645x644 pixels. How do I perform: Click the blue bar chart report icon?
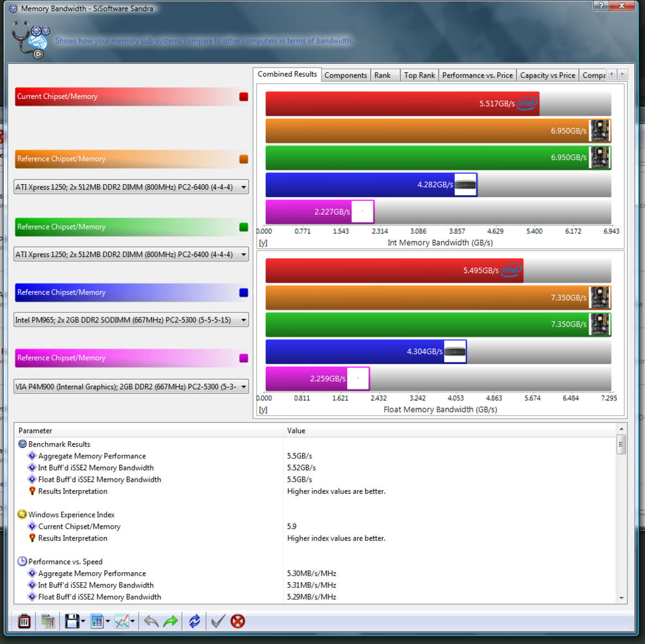coord(97,621)
